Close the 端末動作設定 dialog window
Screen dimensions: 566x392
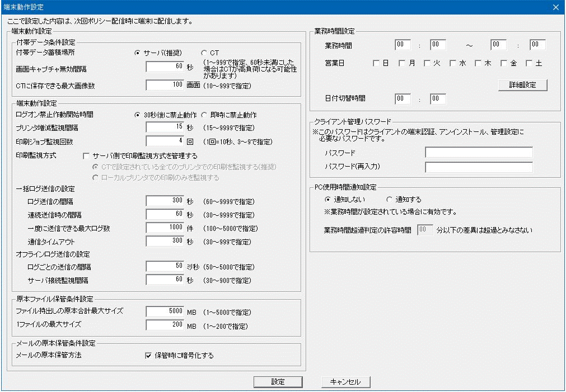pos(555,7)
